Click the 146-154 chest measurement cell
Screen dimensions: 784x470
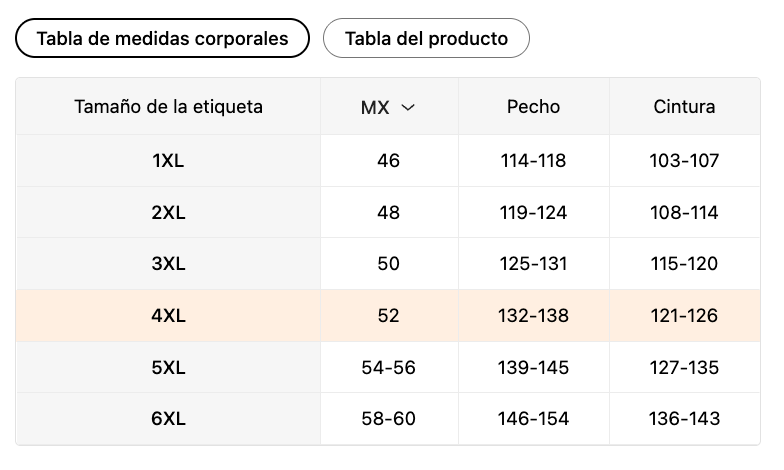tap(534, 418)
